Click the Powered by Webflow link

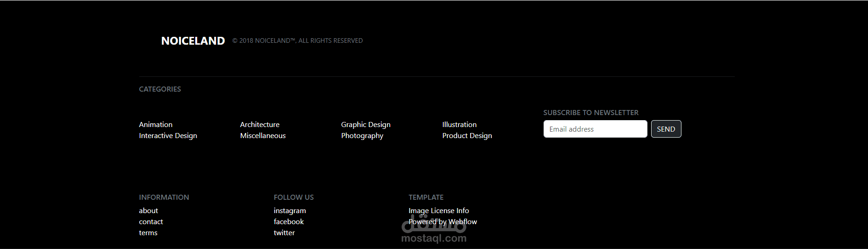point(443,221)
